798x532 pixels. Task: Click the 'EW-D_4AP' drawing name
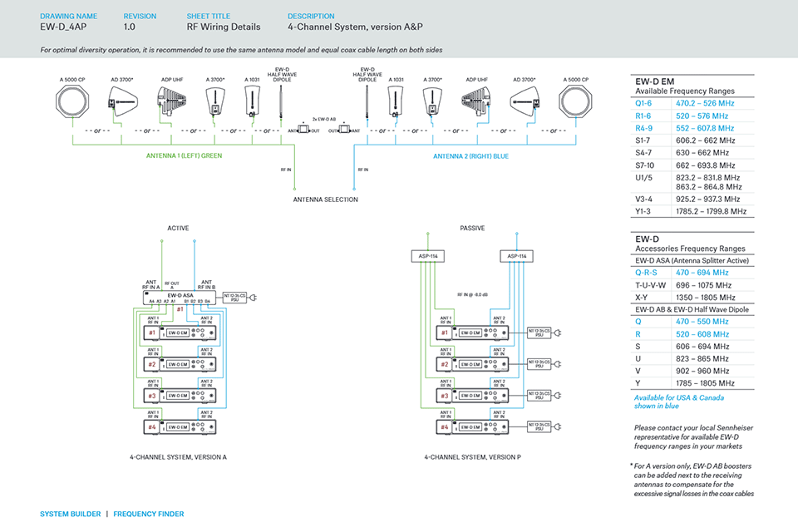63,27
